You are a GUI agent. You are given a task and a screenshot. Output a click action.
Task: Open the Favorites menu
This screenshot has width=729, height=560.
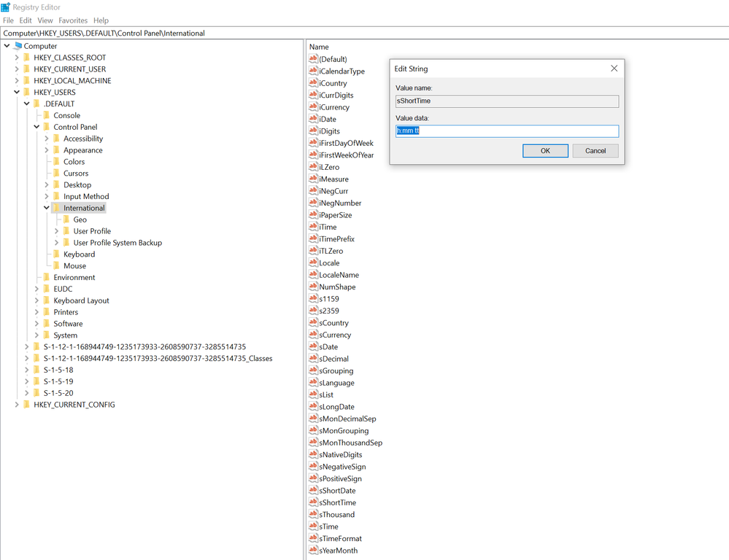click(73, 20)
